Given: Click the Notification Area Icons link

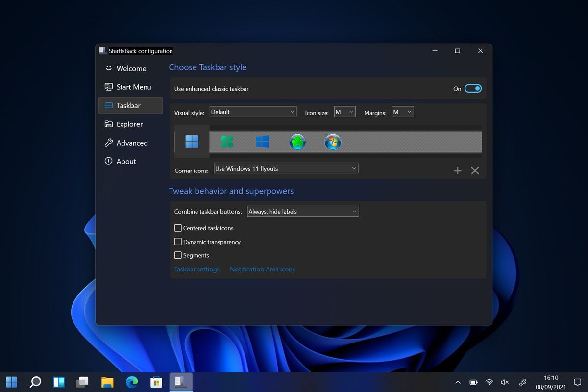Looking at the screenshot, I should pyautogui.click(x=262, y=269).
